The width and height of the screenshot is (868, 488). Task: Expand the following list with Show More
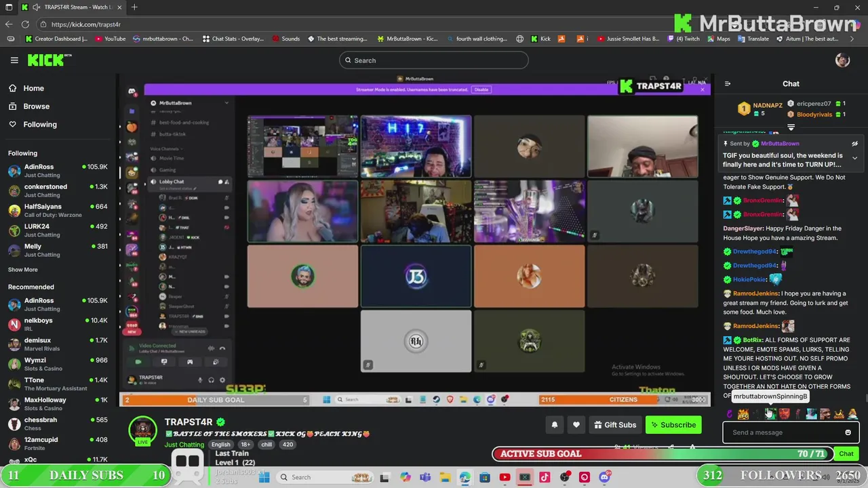23,270
